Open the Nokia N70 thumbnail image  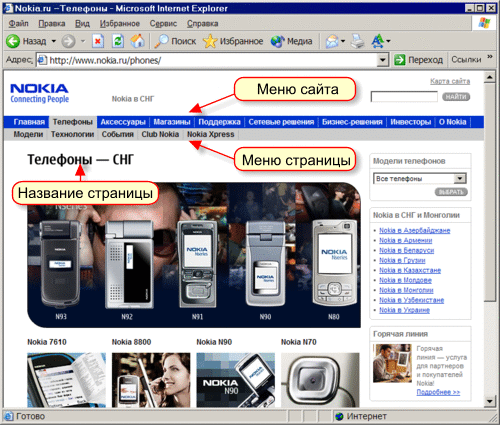(x=320, y=380)
